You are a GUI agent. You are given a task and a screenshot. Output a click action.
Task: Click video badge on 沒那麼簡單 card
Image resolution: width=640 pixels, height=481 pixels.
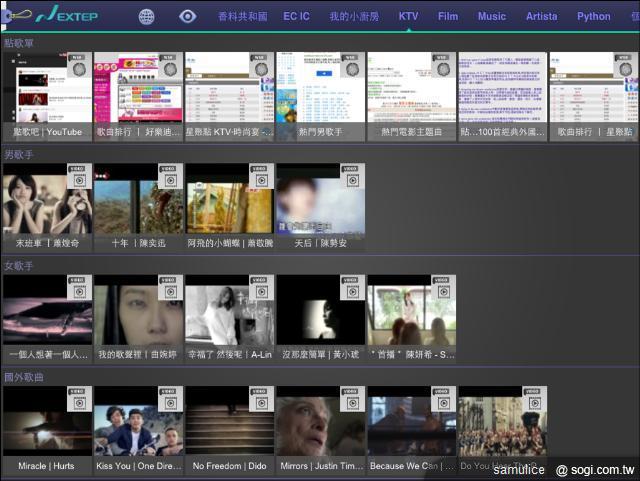coord(352,288)
